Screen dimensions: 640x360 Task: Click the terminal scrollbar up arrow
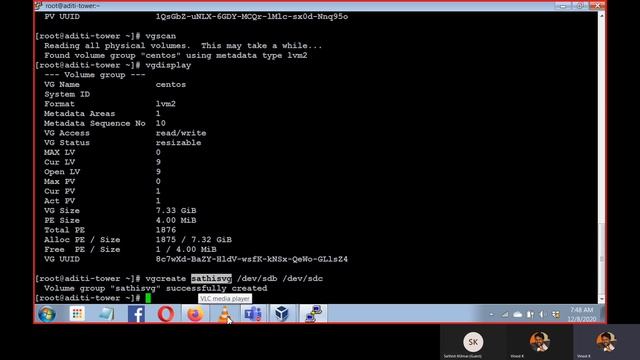click(601, 16)
